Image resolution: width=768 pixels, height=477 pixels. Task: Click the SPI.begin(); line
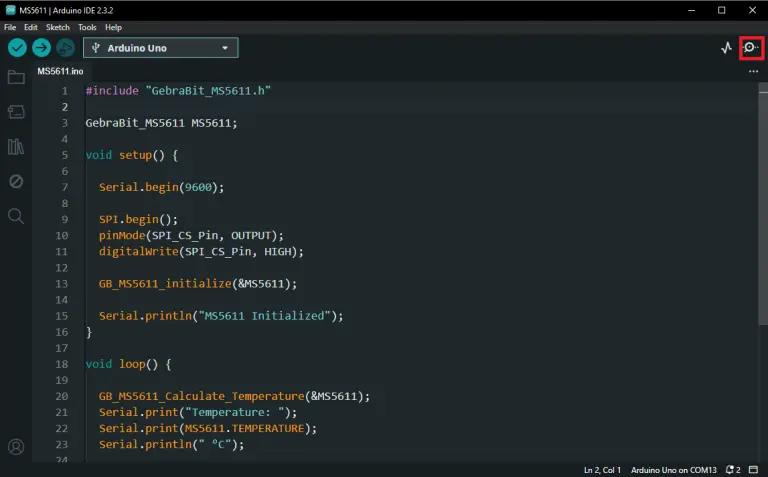(138, 219)
